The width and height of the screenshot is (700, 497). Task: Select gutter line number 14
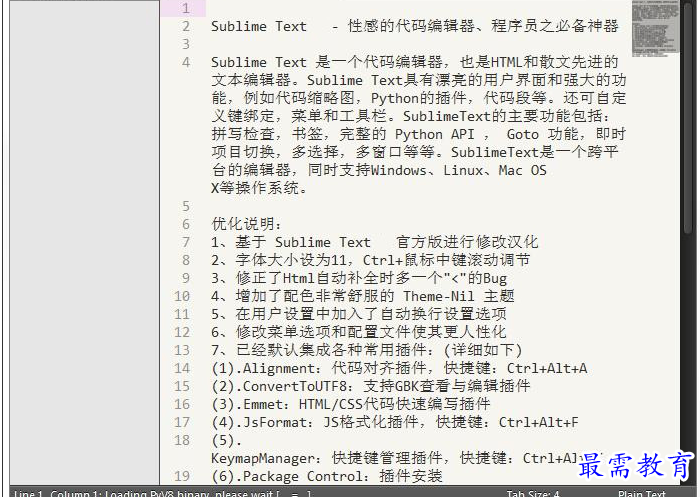pos(182,368)
